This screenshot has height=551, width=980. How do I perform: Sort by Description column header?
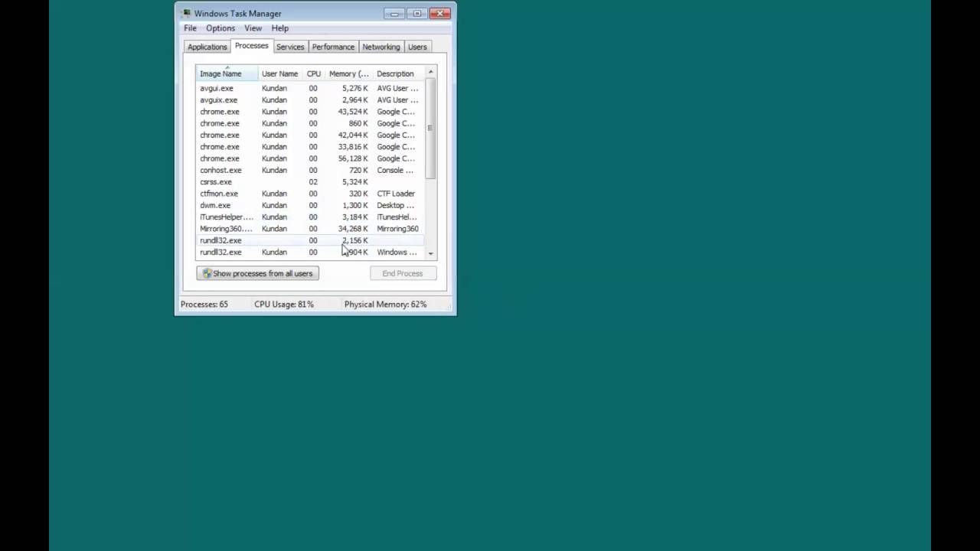pos(399,73)
